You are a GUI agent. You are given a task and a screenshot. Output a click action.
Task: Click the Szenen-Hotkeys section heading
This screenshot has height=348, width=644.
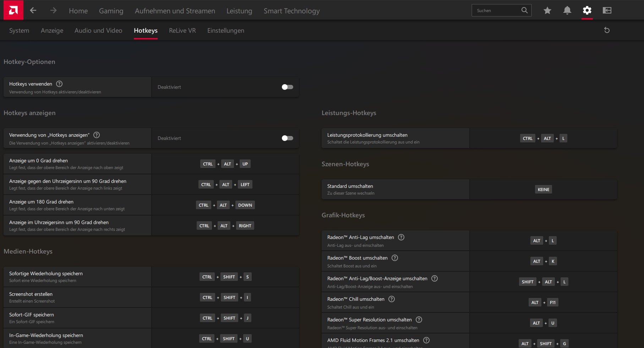(x=345, y=164)
